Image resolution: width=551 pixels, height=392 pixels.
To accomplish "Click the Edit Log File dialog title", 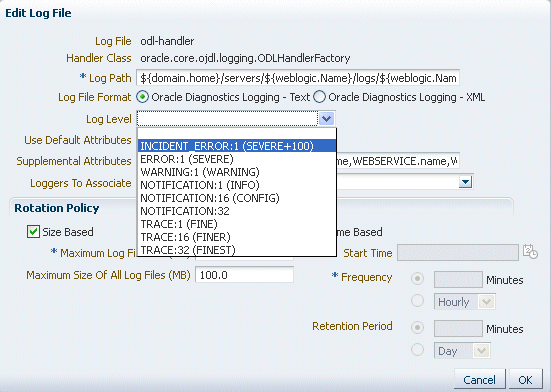I will point(38,13).
